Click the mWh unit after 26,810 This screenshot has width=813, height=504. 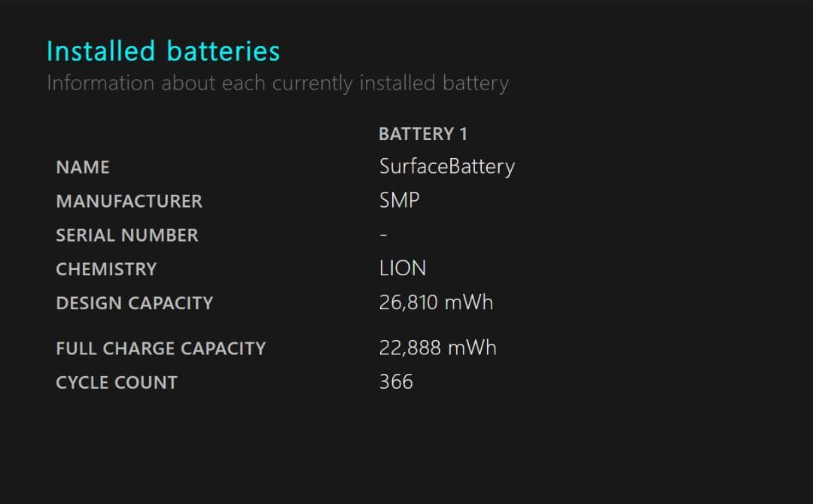[x=468, y=302]
